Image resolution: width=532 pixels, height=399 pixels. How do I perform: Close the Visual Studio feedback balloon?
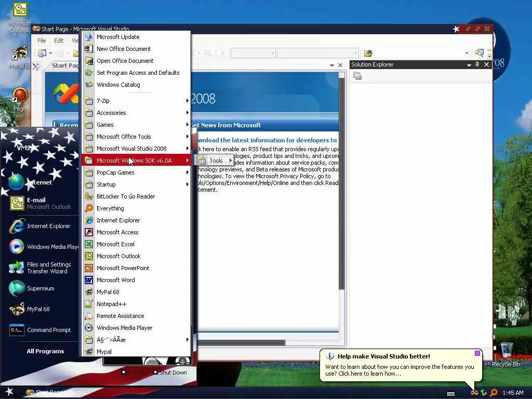pyautogui.click(x=477, y=353)
